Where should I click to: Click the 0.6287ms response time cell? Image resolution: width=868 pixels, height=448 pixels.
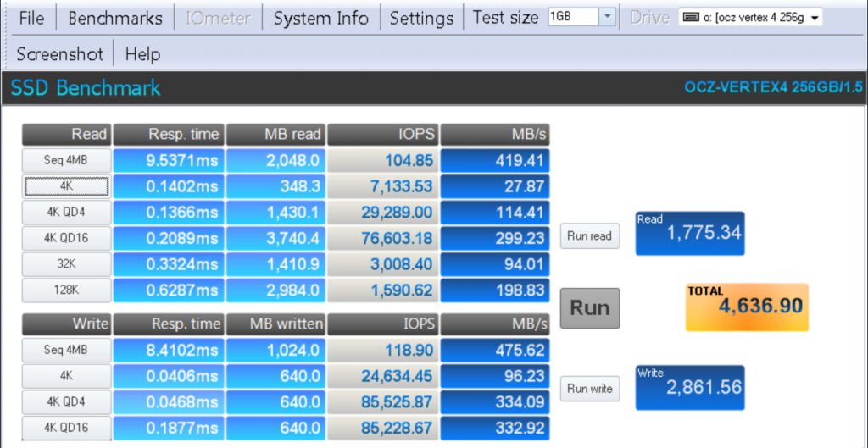(x=169, y=290)
